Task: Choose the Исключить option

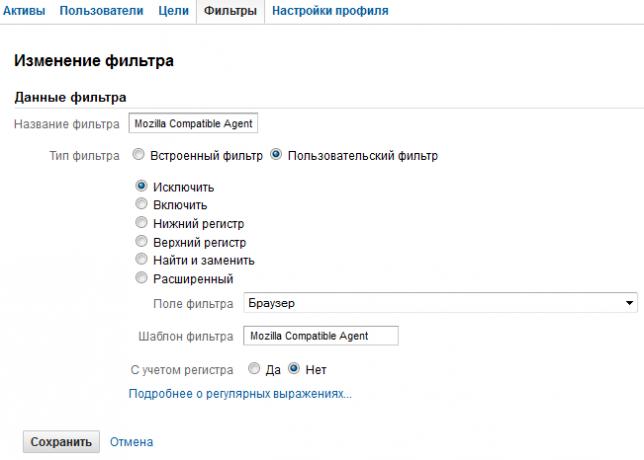Action: [142, 186]
